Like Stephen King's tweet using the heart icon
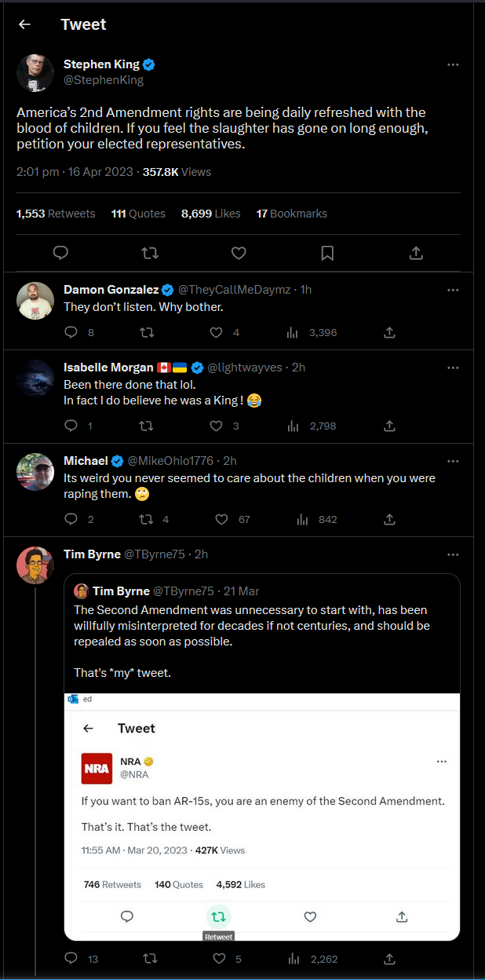This screenshot has height=980, width=485. pyautogui.click(x=239, y=253)
